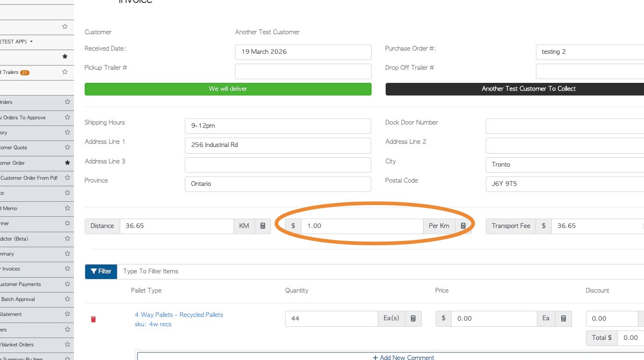Image resolution: width=644 pixels, height=360 pixels.
Task: Click the calculator icon beside Distance KM
Action: pyautogui.click(x=263, y=226)
